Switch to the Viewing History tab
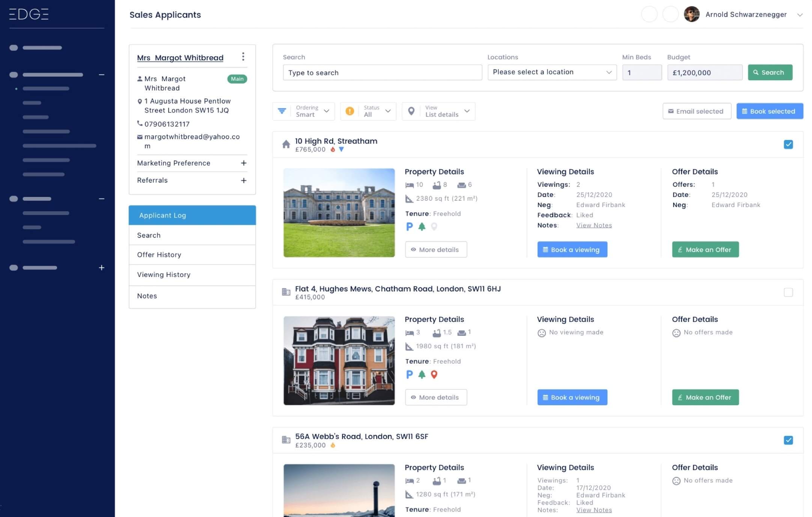 [x=163, y=274]
